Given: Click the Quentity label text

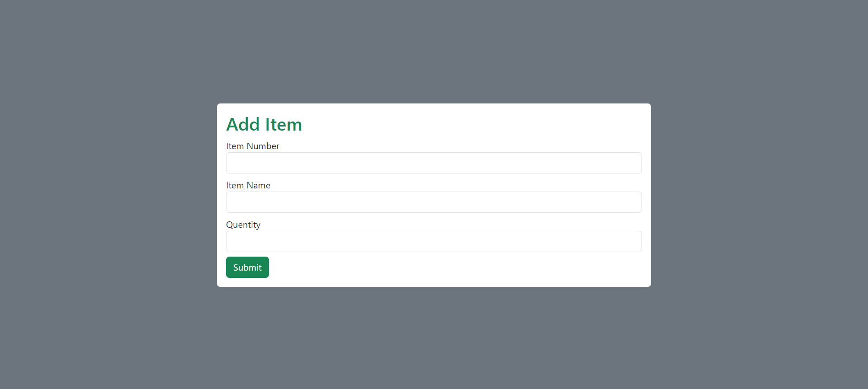Looking at the screenshot, I should tap(243, 225).
